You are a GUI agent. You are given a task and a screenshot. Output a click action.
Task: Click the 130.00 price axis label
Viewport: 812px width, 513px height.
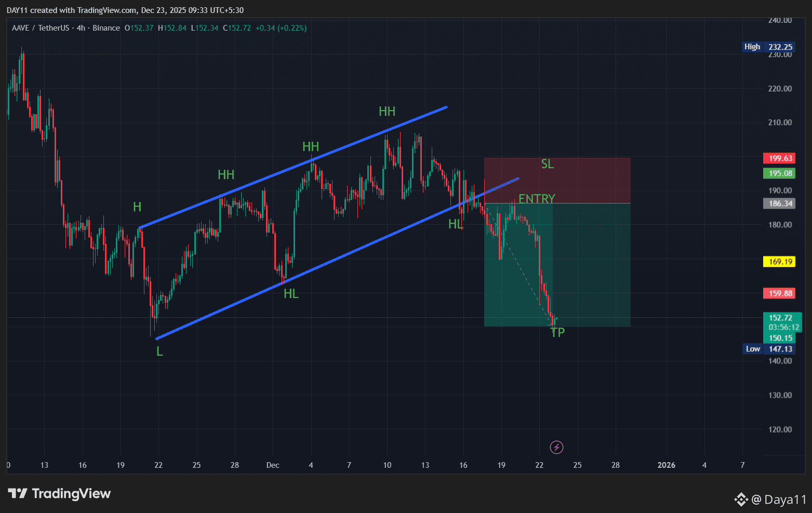tap(780, 395)
